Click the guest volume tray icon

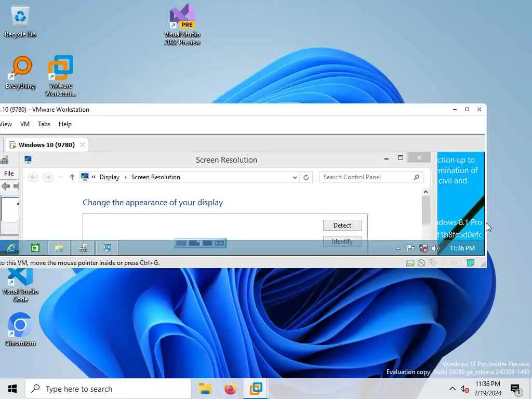click(x=436, y=248)
